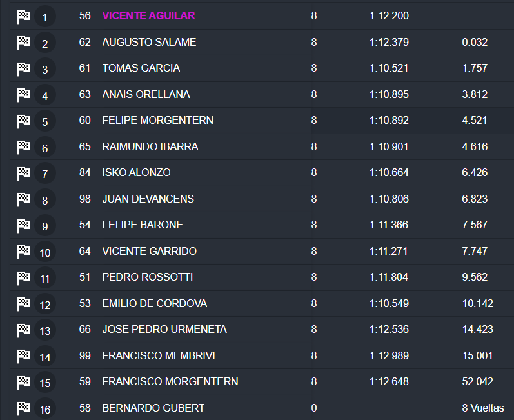Select the position 4 number badge
Image resolution: width=514 pixels, height=420 pixels.
pyautogui.click(x=44, y=95)
